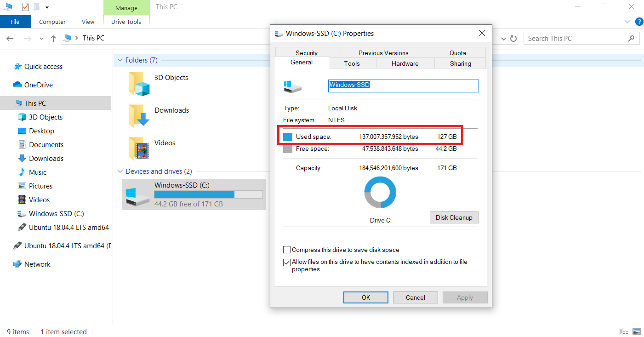Open the Quota tab

458,53
